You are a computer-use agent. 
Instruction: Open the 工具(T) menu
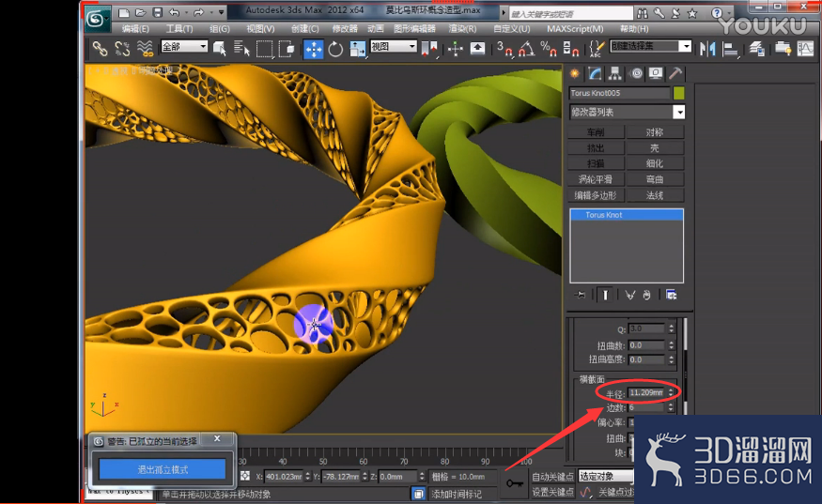click(179, 29)
